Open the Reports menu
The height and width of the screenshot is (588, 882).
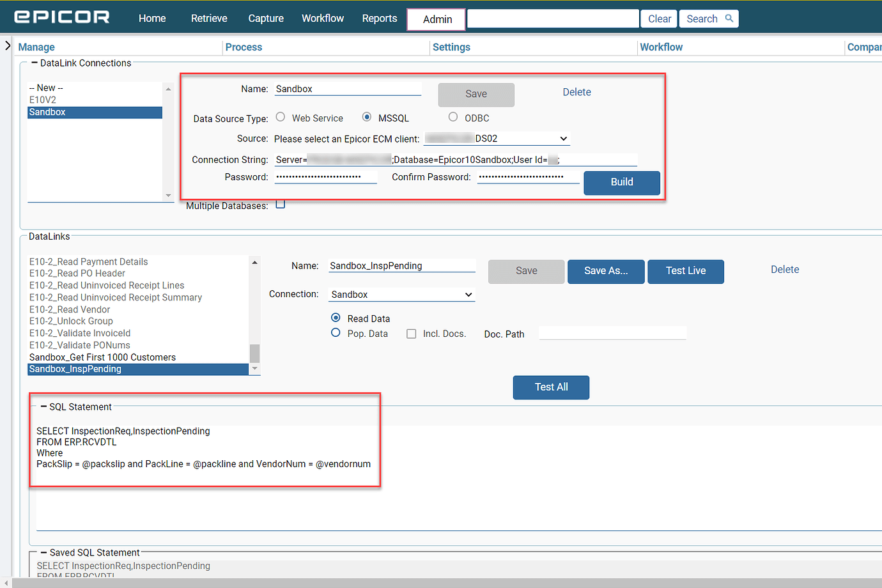tap(379, 19)
